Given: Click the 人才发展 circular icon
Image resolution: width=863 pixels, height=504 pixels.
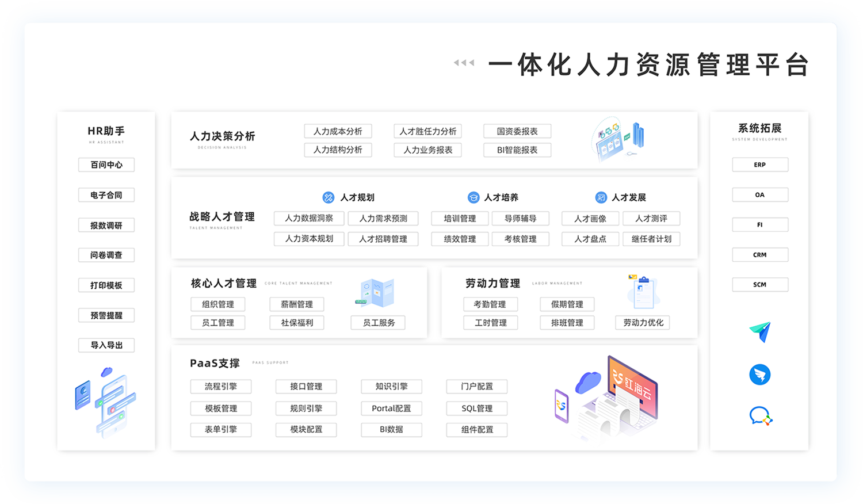Looking at the screenshot, I should click(601, 197).
